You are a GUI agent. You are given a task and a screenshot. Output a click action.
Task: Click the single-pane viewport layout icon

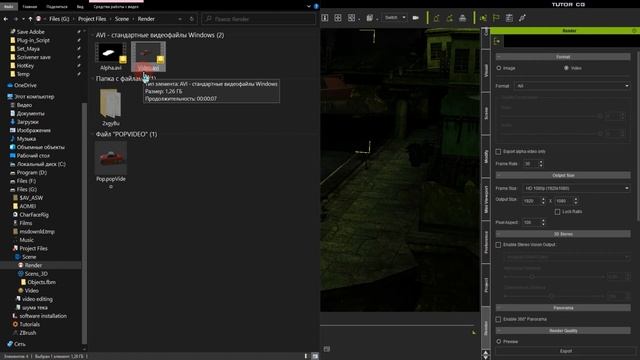pyautogui.click(x=325, y=18)
